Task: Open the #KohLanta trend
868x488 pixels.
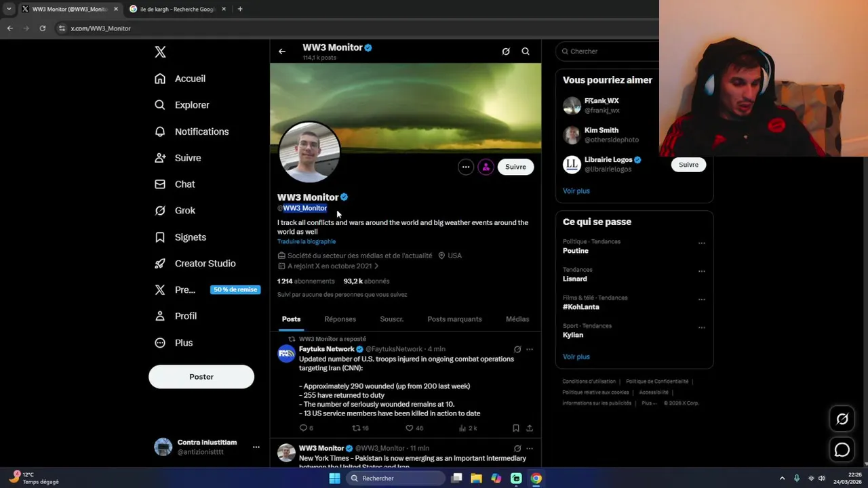Action: point(581,307)
